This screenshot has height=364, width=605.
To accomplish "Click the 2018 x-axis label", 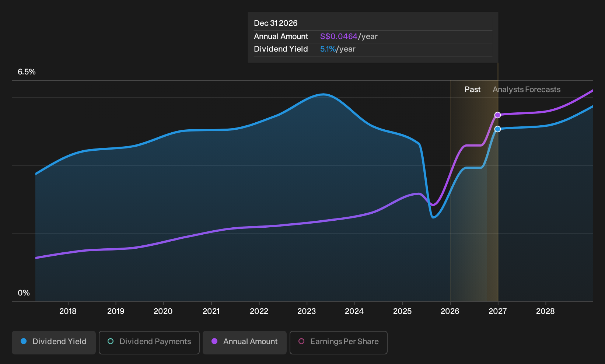I will (x=68, y=311).
